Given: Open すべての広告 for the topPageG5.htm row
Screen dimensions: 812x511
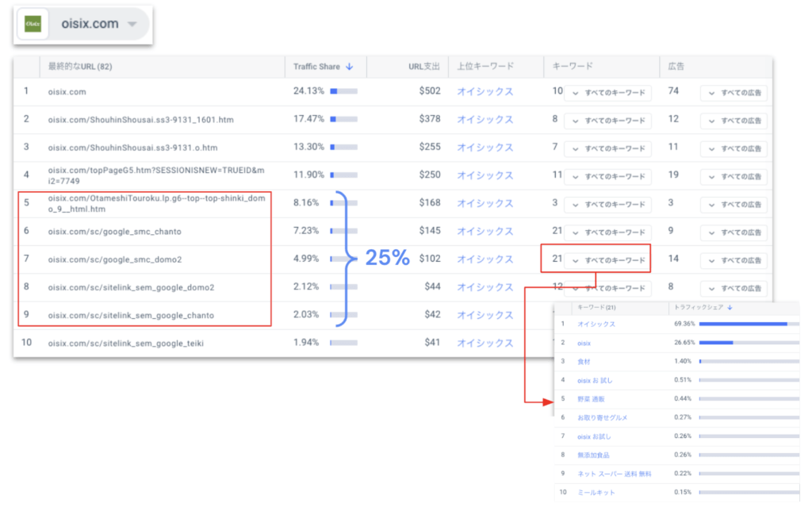Looking at the screenshot, I should click(733, 176).
